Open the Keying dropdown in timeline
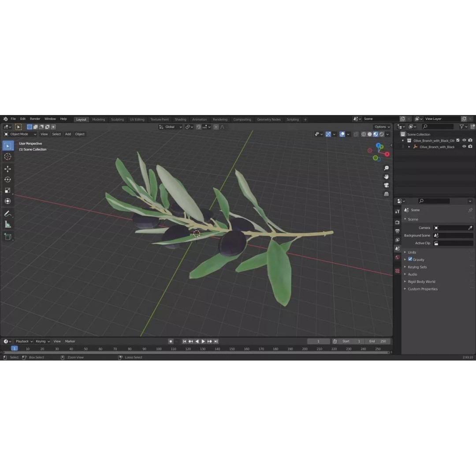This screenshot has height=476, width=476. (42, 342)
